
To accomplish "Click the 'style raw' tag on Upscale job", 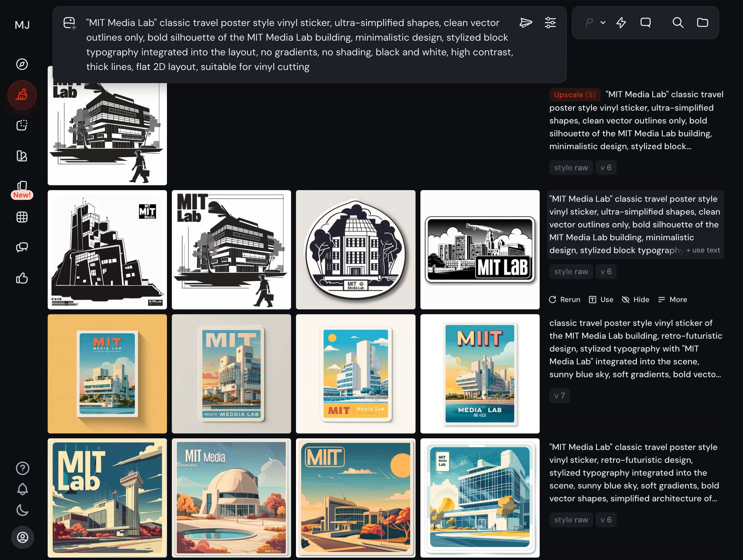I will (x=571, y=168).
